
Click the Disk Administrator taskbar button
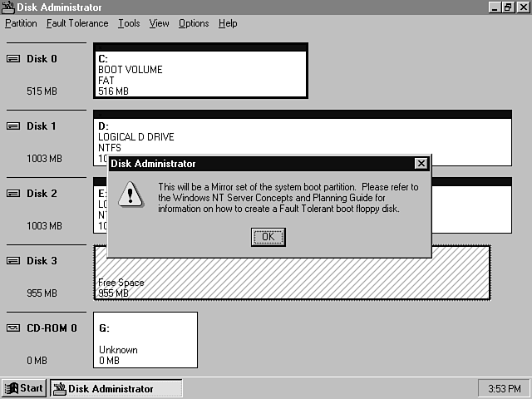pos(116,388)
